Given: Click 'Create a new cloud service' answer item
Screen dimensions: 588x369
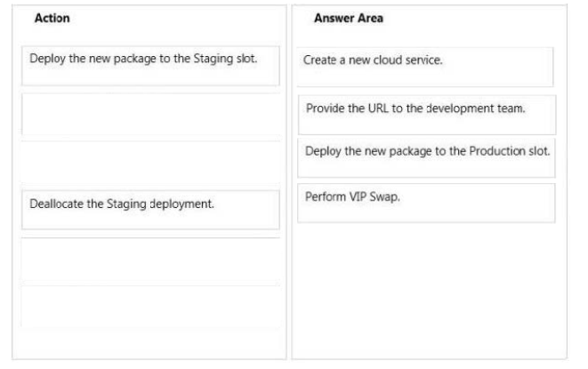Looking at the screenshot, I should (425, 67).
